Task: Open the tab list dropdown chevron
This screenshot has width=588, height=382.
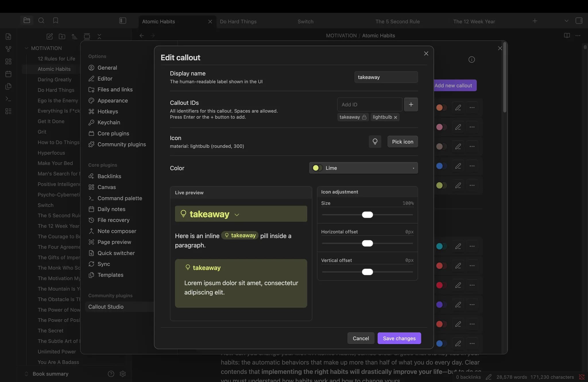Action: pyautogui.click(x=566, y=21)
